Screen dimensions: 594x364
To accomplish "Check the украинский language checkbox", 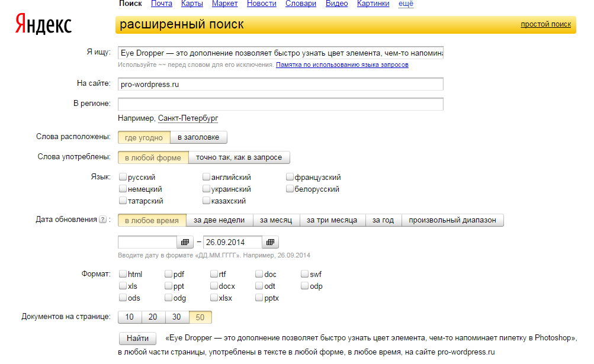I will point(206,189).
